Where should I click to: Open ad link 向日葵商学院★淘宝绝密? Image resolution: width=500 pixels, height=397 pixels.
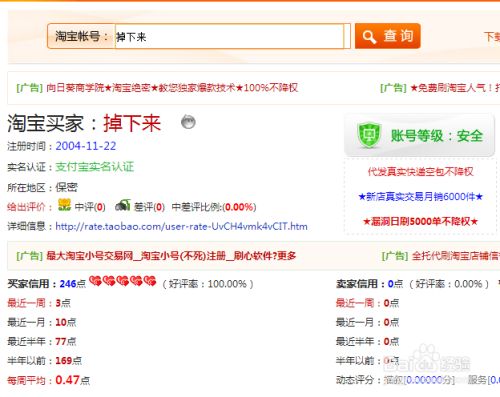[172, 88]
